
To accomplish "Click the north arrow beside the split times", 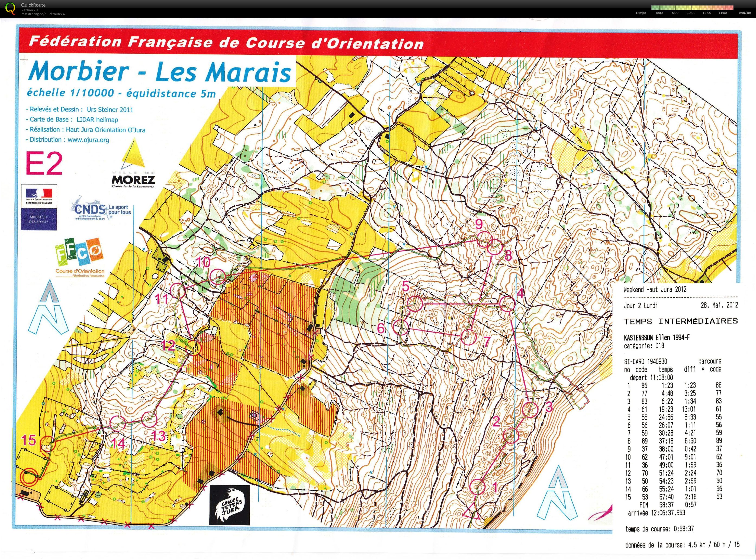I will tap(557, 493).
